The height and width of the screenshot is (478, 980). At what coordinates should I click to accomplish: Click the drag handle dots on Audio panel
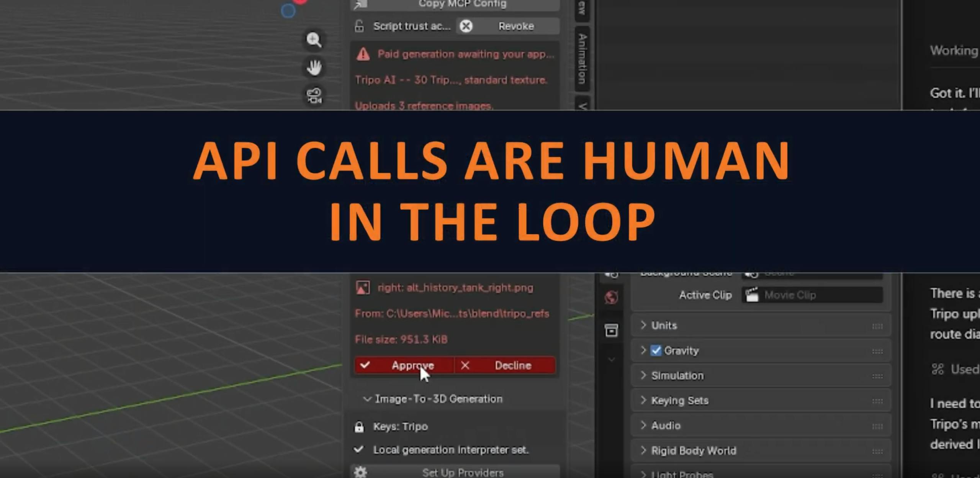pos(877,426)
